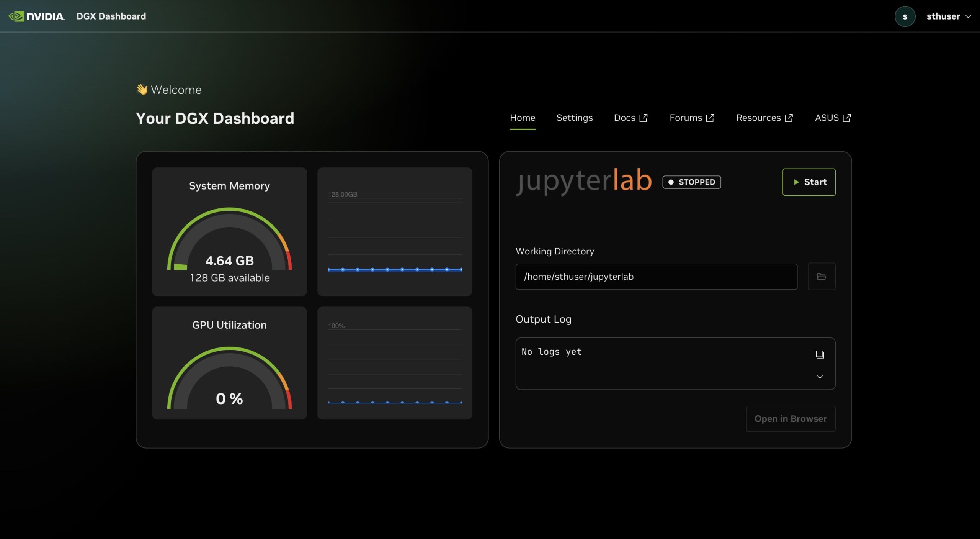Click the Working Directory path field
The width and height of the screenshot is (980, 539).
(656, 277)
